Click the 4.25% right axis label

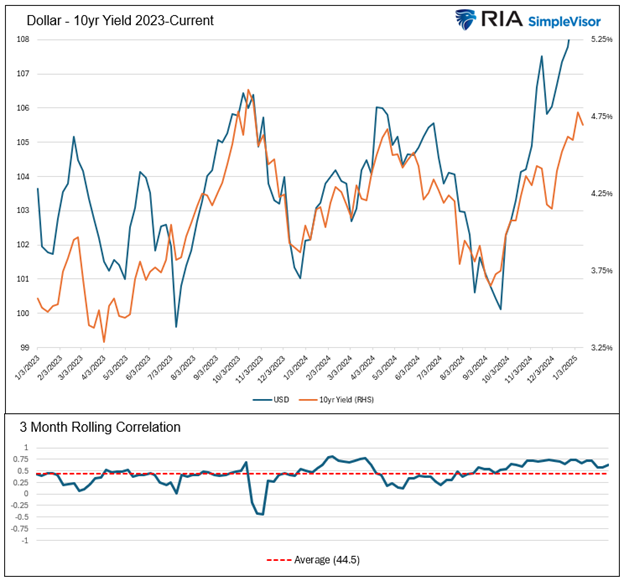[602, 193]
